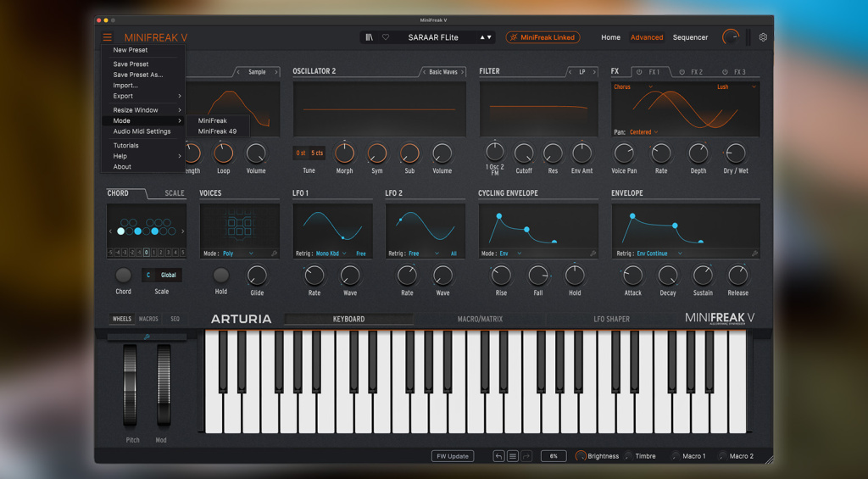Click the Macro 2 knob
The image size is (868, 479).
click(x=722, y=456)
